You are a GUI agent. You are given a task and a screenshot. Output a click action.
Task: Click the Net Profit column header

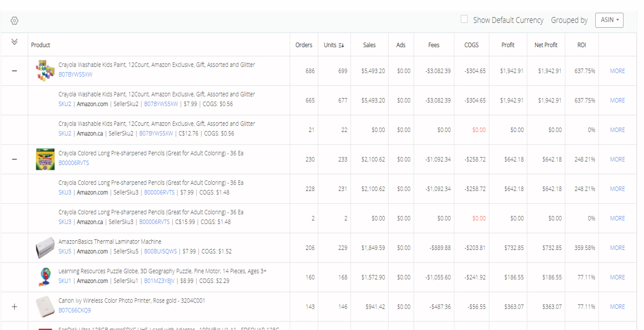pyautogui.click(x=546, y=45)
